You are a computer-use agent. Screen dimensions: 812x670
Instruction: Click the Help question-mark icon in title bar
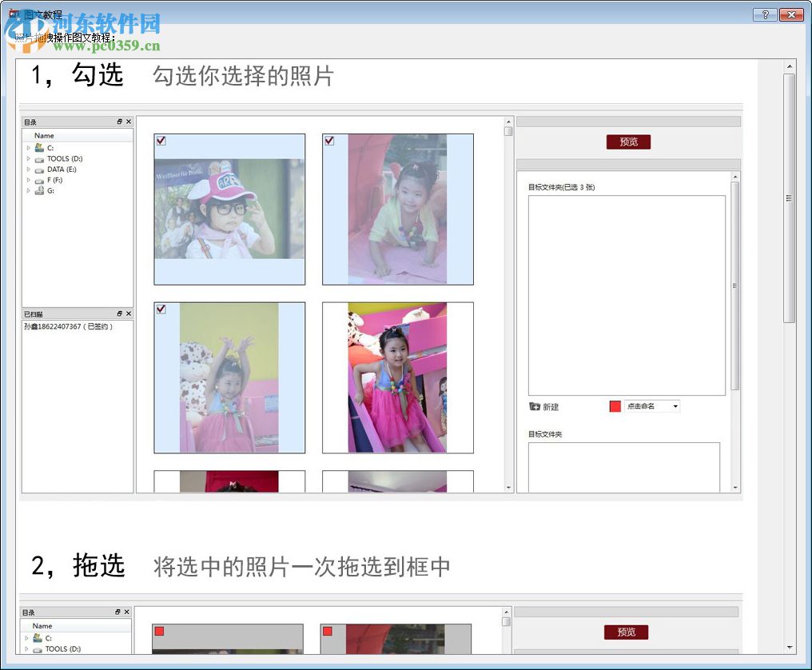click(765, 14)
